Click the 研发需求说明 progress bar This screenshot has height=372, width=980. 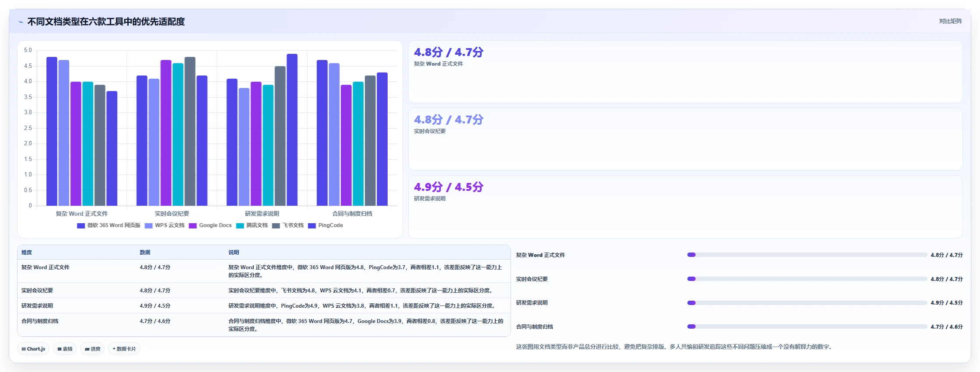[807, 303]
